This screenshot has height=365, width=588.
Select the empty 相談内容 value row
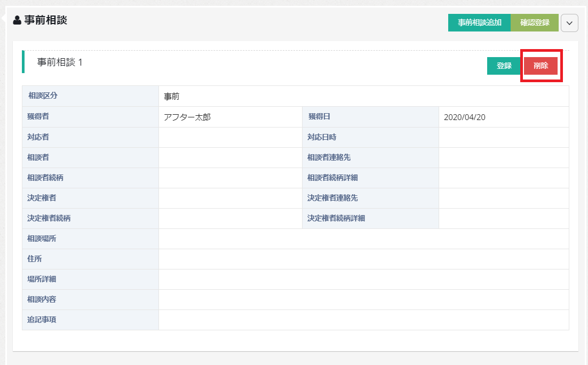coord(363,299)
